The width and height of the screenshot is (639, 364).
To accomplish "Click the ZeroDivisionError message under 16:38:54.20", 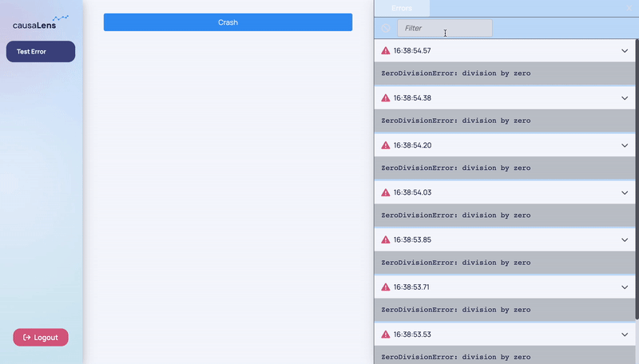I will click(455, 168).
